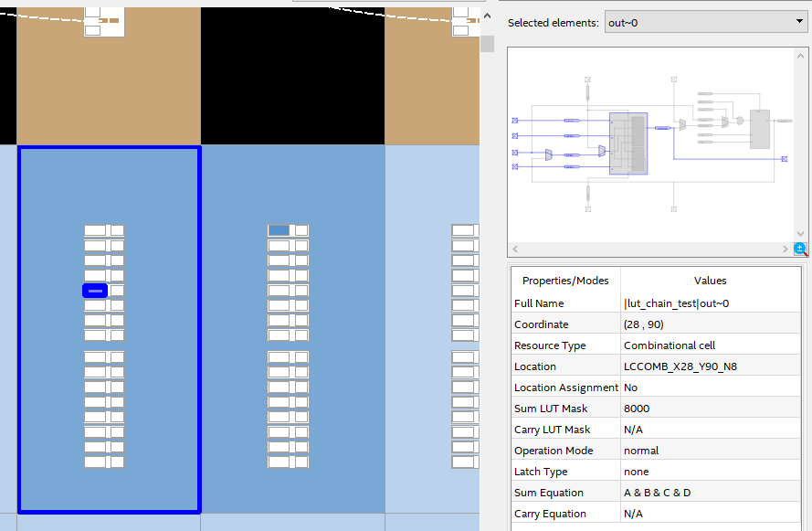Select the Latch Type value none
Image resolution: width=812 pixels, height=531 pixels.
[x=636, y=472]
